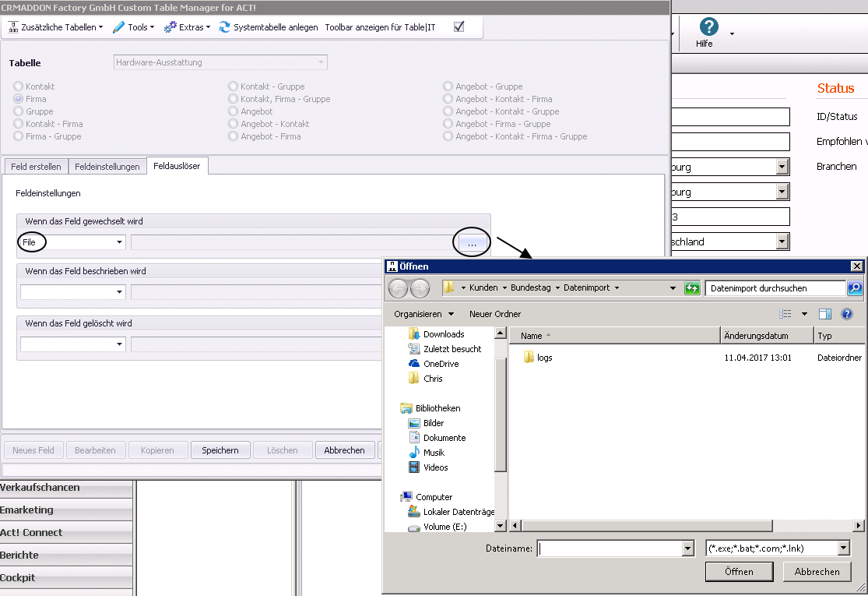The height and width of the screenshot is (596, 868).
Task: Select the Kontakt radio button
Action: (x=18, y=86)
